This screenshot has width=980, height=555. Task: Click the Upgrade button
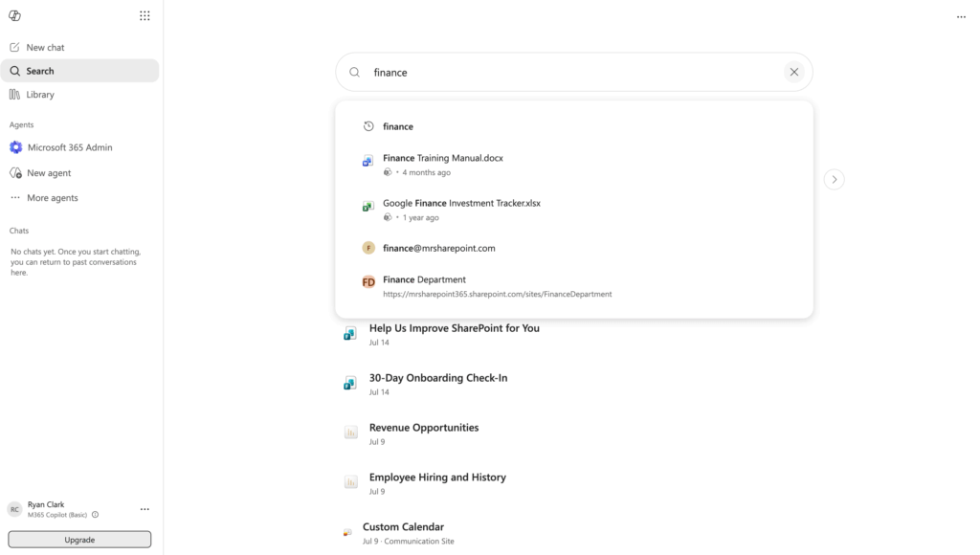tap(79, 540)
